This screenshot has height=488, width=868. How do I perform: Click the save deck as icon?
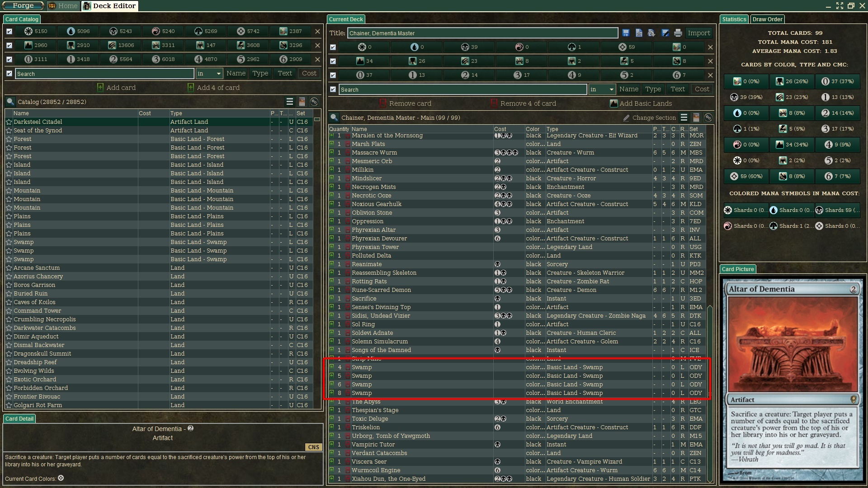click(x=665, y=33)
